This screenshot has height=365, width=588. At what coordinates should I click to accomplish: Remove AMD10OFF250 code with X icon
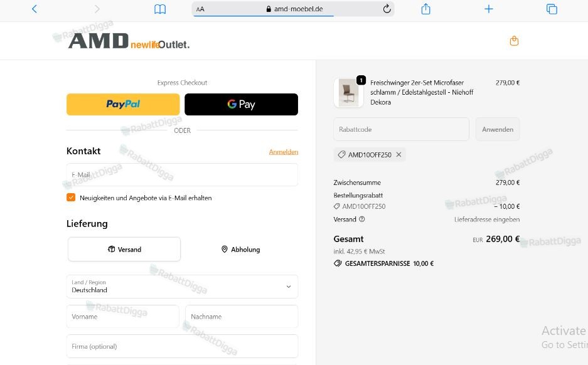(398, 154)
